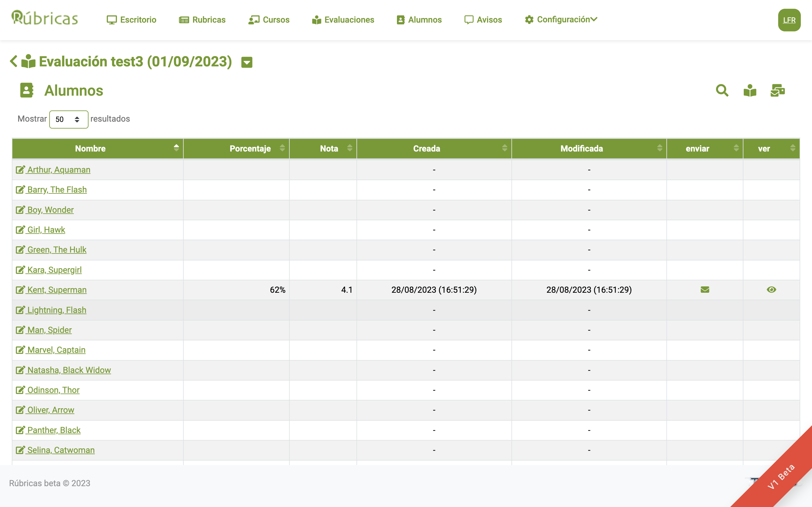Open the evaluation title dropdown arrow

coord(246,62)
